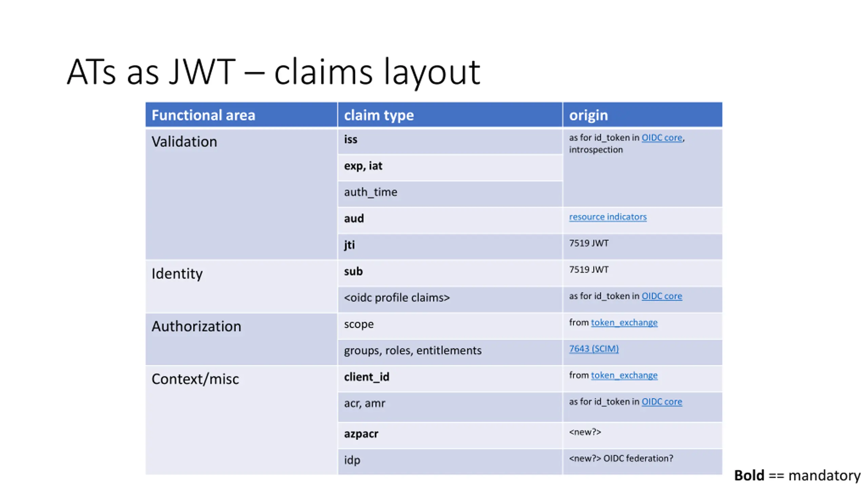Select the 'Identity' functional area cell
Viewport: 868px width, 488px height.
pyautogui.click(x=241, y=286)
